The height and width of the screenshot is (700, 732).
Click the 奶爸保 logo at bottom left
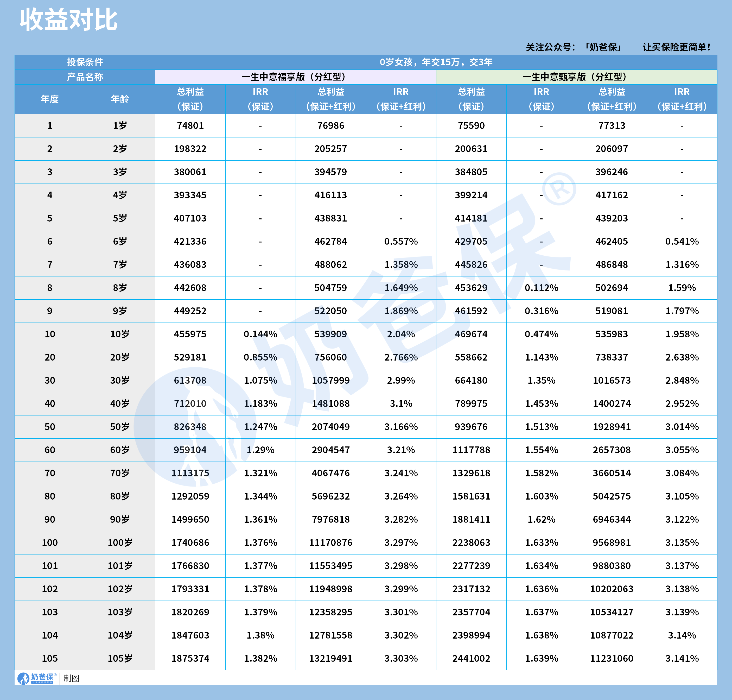click(36, 678)
